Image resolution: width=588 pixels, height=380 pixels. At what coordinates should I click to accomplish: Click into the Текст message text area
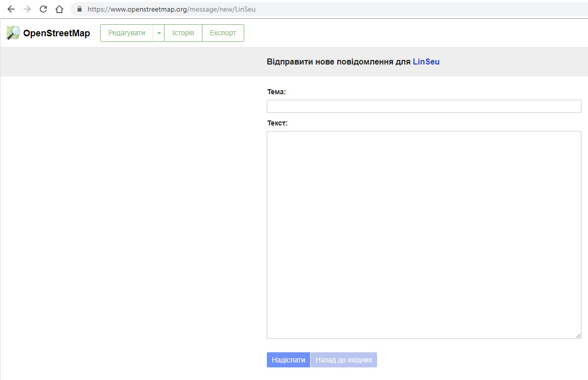click(424, 235)
